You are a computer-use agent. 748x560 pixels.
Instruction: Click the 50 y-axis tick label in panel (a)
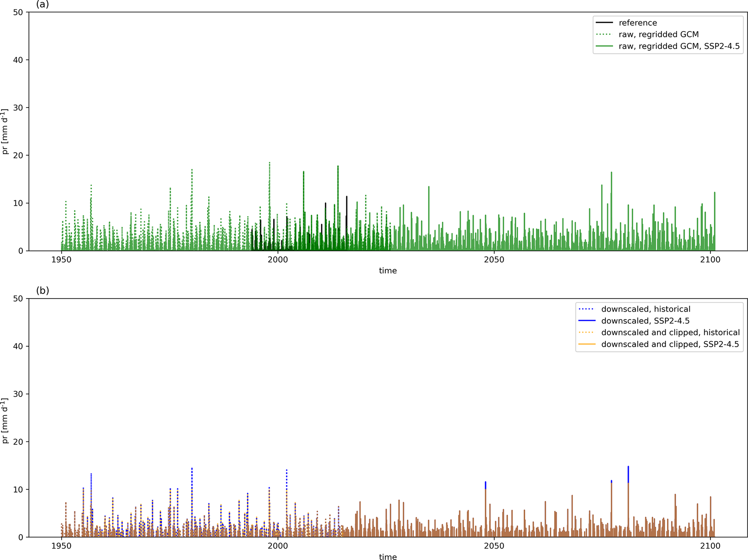[x=18, y=12]
